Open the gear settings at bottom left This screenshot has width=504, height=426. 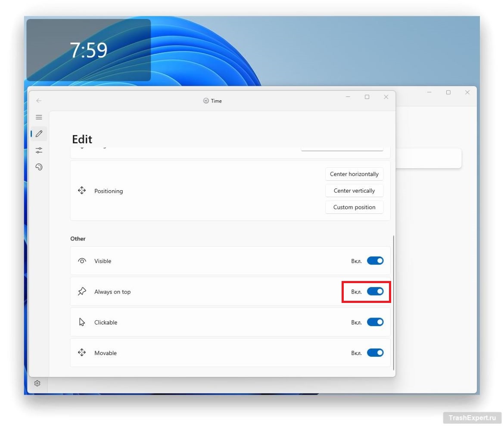[37, 383]
